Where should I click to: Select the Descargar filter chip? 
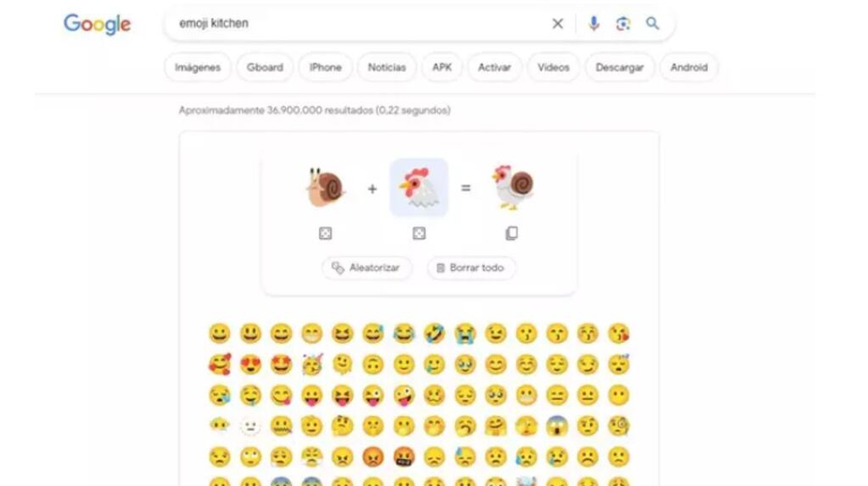[x=619, y=68]
